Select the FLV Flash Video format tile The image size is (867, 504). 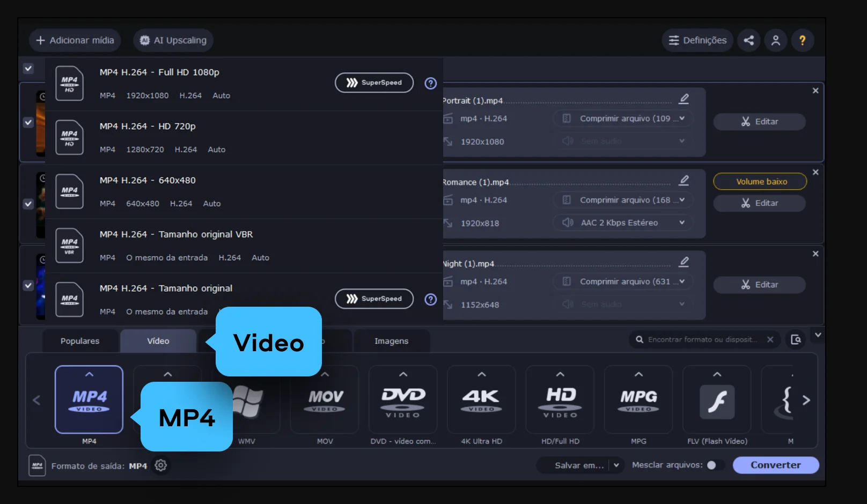717,400
